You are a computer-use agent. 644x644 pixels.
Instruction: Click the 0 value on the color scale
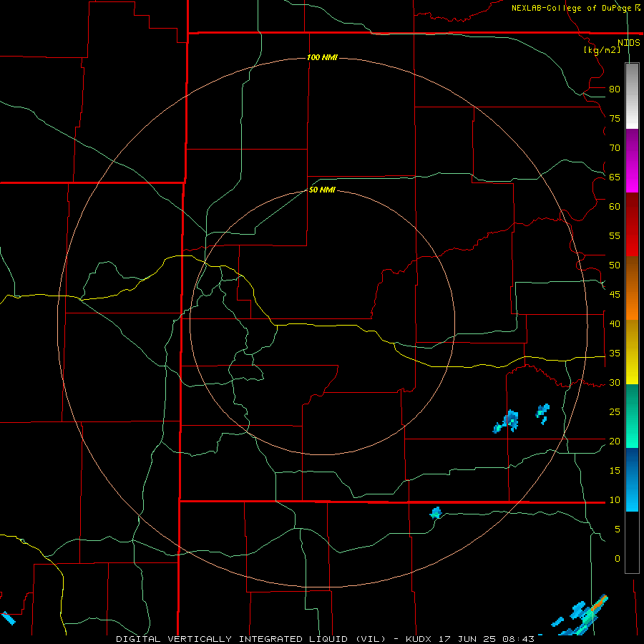pos(618,559)
